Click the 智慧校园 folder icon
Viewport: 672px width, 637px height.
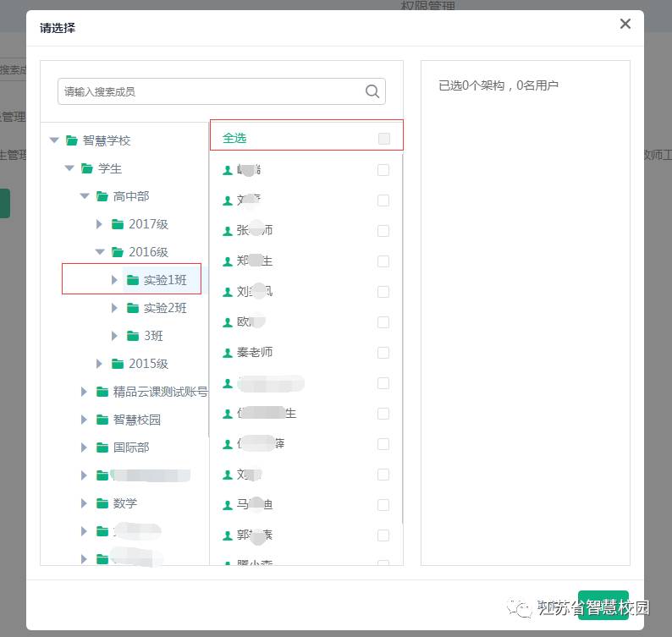coord(102,420)
